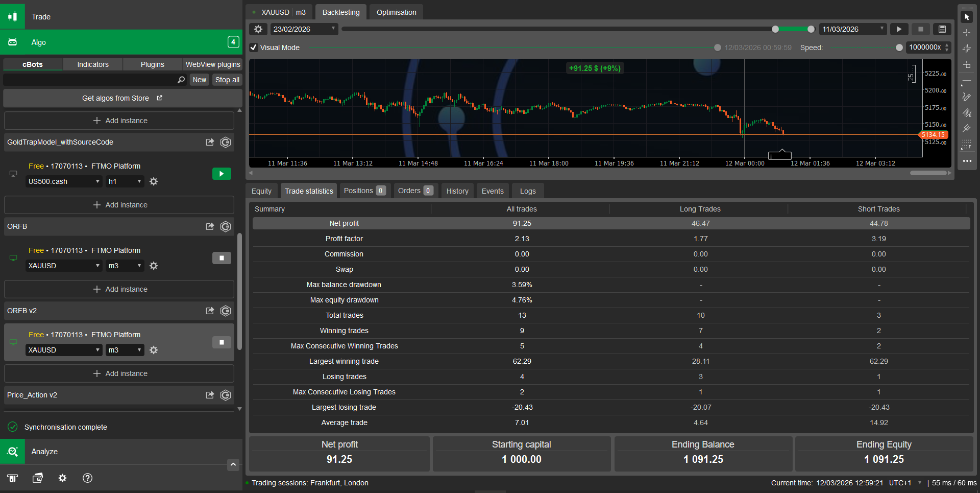Screen dimensions: 980x493
Task: Switch to the Optimisation tab
Action: [x=396, y=12]
